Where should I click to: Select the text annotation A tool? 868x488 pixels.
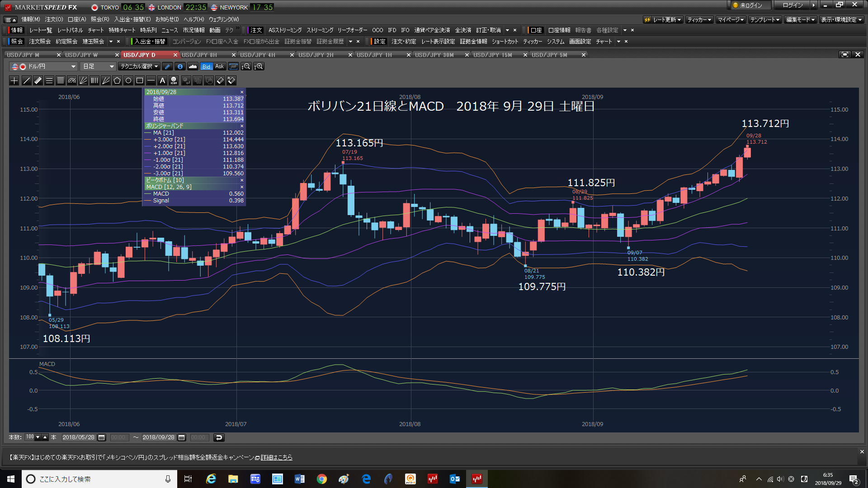(x=162, y=80)
